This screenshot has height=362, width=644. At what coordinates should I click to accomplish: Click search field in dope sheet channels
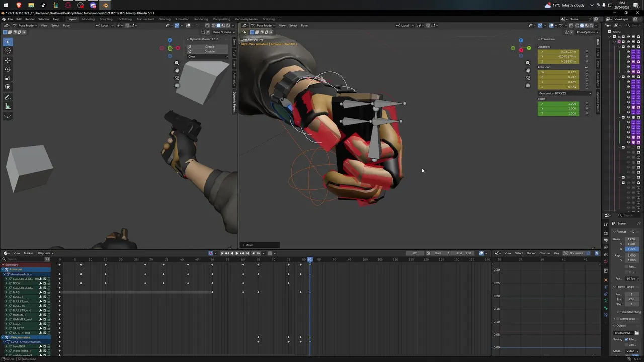23,259
